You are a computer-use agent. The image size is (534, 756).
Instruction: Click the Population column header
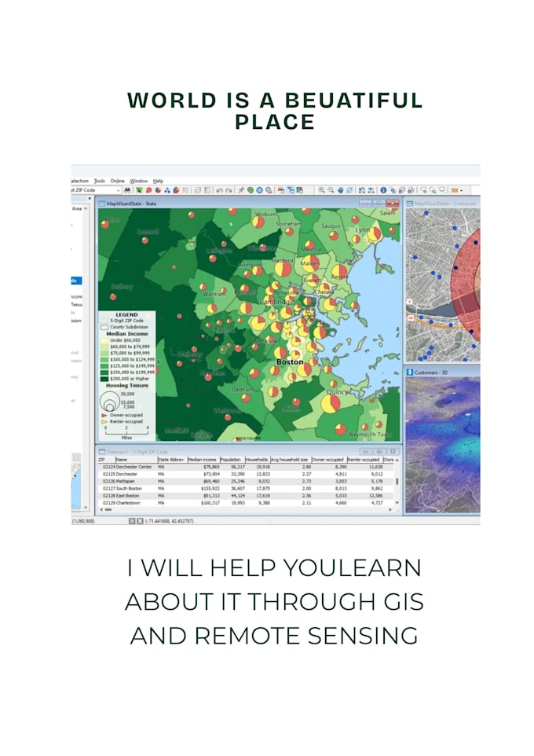pyautogui.click(x=232, y=460)
